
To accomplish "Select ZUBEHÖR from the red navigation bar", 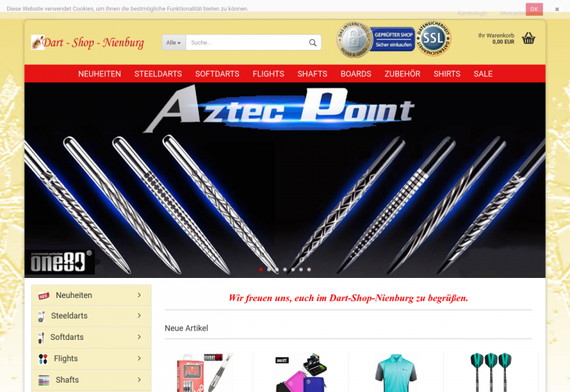I will point(402,74).
